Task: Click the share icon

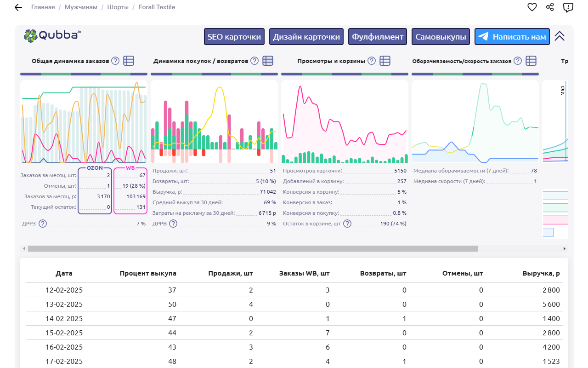Action: click(x=550, y=7)
